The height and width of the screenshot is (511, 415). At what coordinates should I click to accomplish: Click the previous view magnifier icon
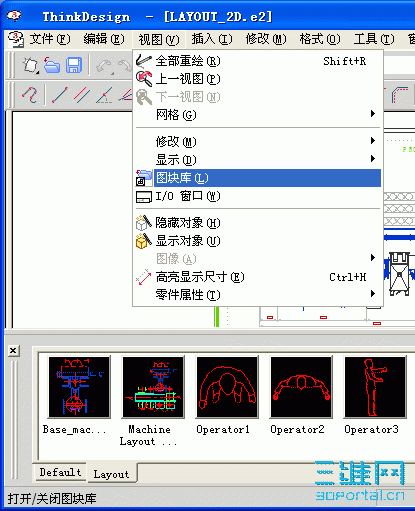tap(144, 79)
